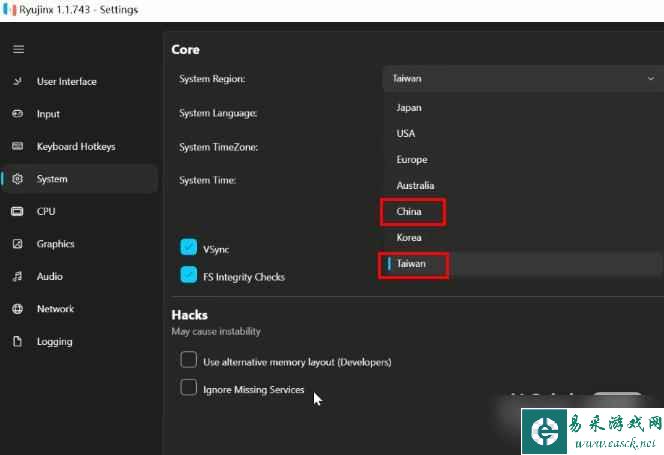Image resolution: width=664 pixels, height=455 pixels.
Task: Enable Use alternative memory layout
Action: [x=188, y=361]
